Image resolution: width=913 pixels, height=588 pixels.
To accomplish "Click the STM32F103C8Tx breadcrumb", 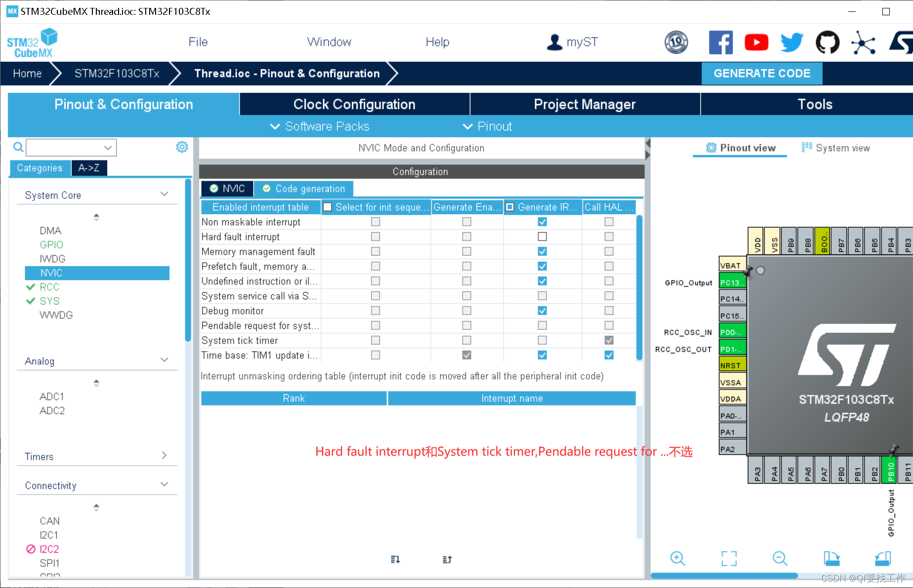I will click(x=117, y=74).
